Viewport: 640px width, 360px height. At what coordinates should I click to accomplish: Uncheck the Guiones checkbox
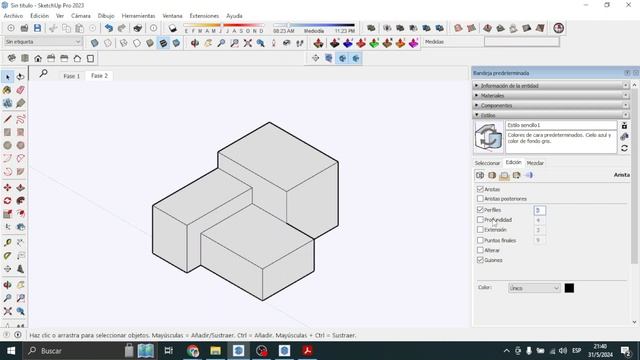pyautogui.click(x=480, y=260)
